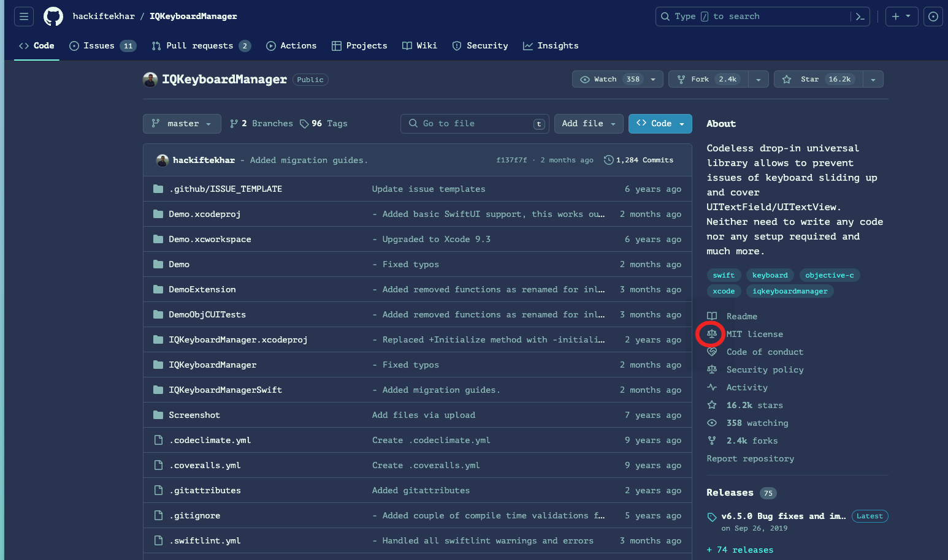948x560 pixels.
Task: Click the book icon beside Readme
Action: [712, 316]
